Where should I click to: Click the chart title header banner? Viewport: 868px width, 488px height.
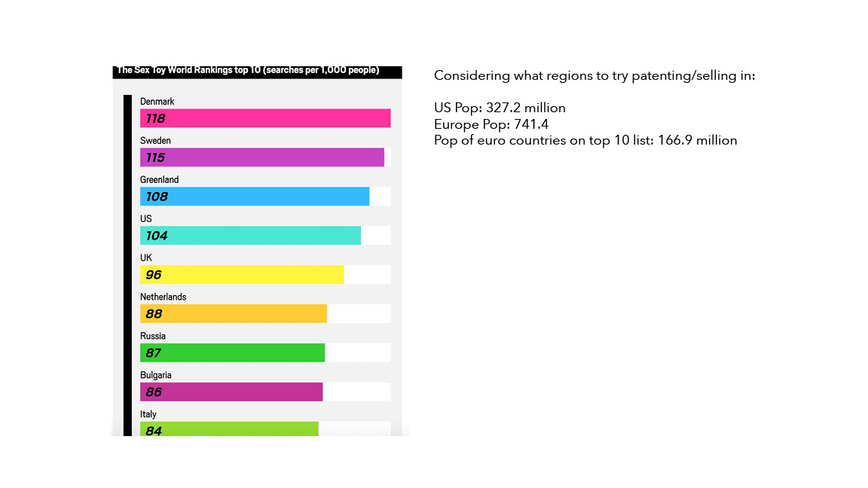click(x=258, y=72)
